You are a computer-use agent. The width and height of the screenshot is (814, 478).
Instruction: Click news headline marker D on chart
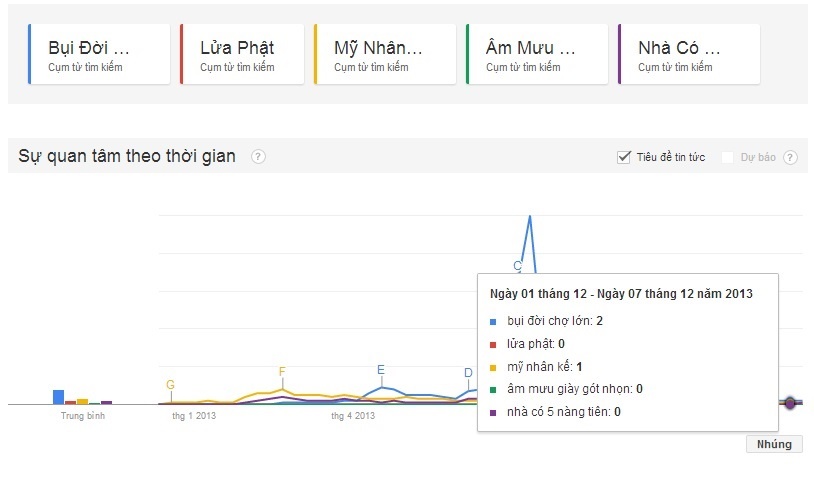pos(468,373)
